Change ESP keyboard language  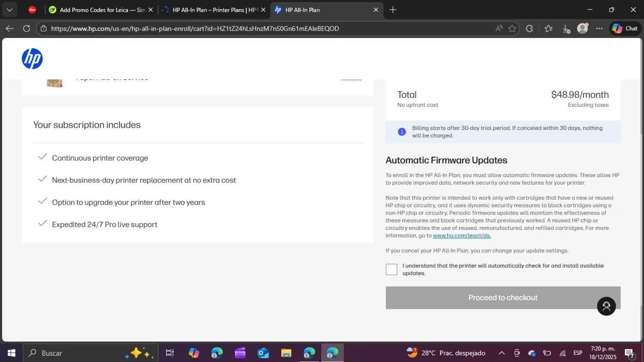[578, 353]
